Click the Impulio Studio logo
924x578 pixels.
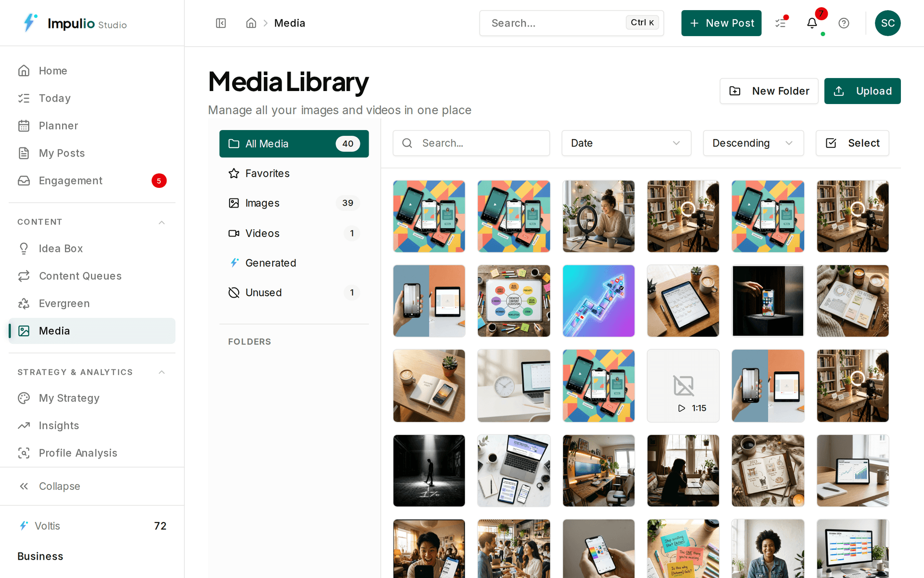click(75, 23)
